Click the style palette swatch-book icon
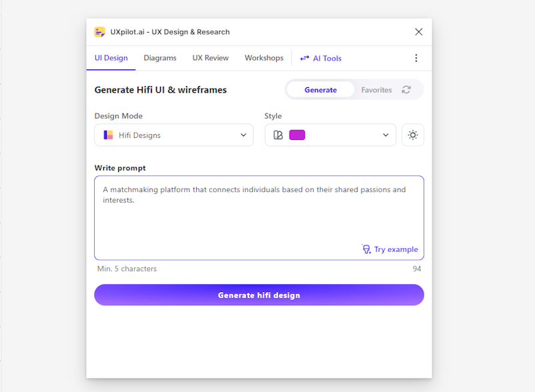This screenshot has width=535, height=392. (278, 135)
